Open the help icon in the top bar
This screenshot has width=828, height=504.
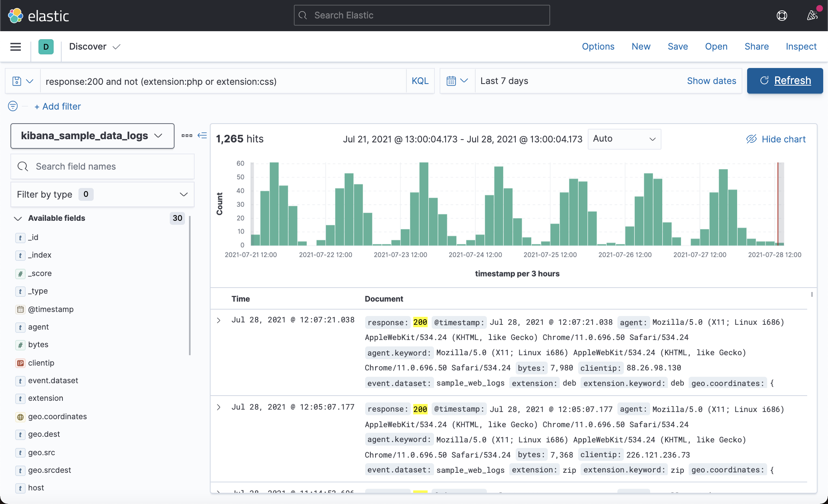(x=782, y=15)
